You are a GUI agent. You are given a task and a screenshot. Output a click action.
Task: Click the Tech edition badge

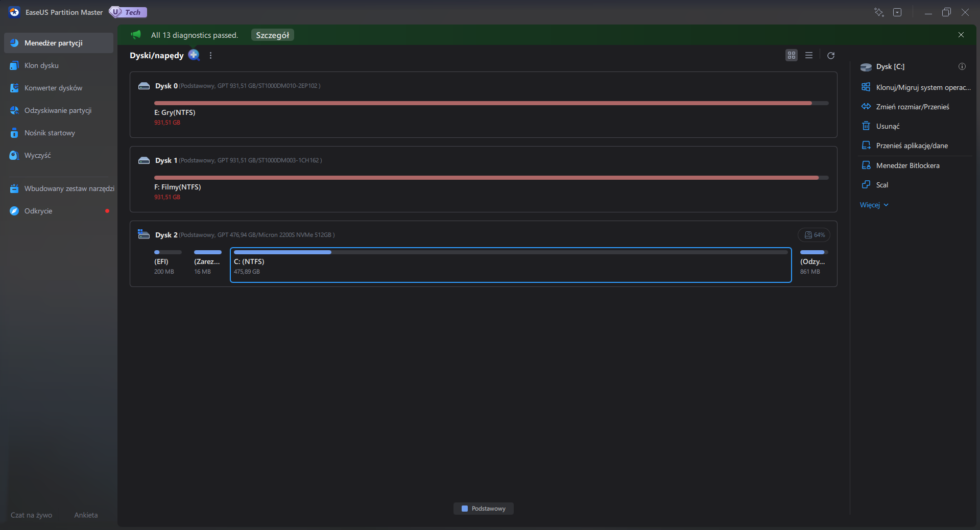tap(128, 12)
